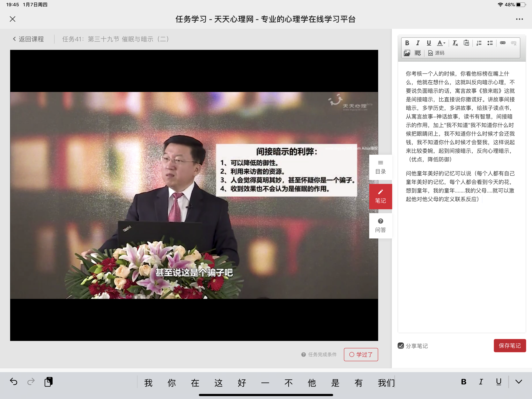Choose paste as plain text
The width and height of the screenshot is (532, 399).
tap(466, 43)
